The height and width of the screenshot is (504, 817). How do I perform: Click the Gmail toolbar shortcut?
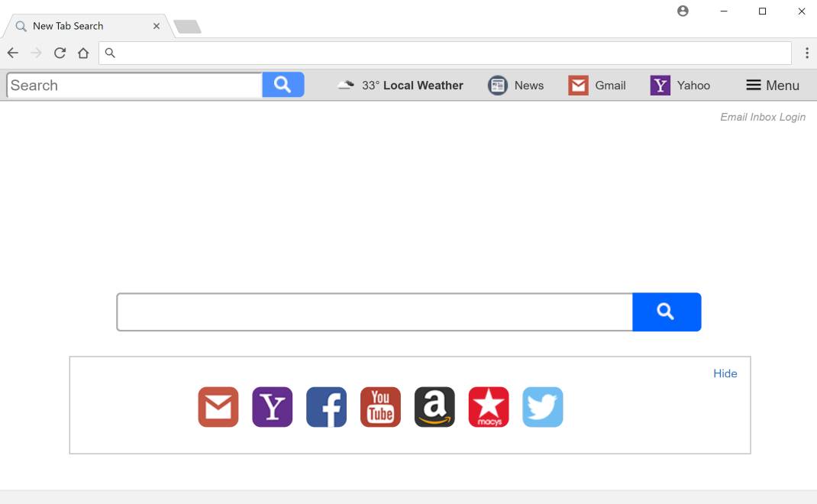(597, 85)
